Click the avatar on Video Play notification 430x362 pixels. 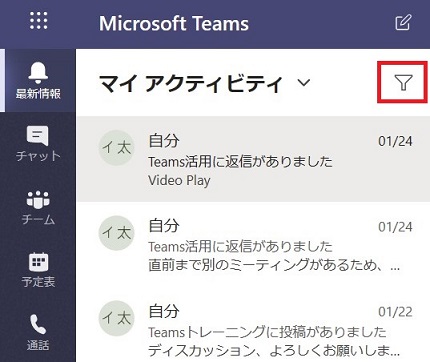[x=116, y=148]
